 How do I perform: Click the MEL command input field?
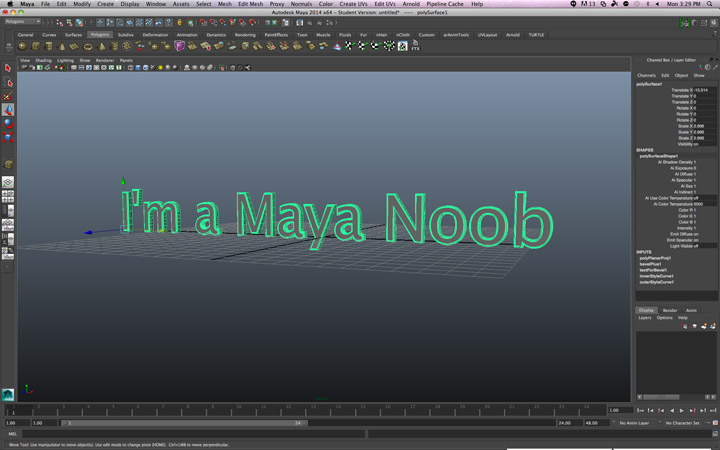[193, 434]
